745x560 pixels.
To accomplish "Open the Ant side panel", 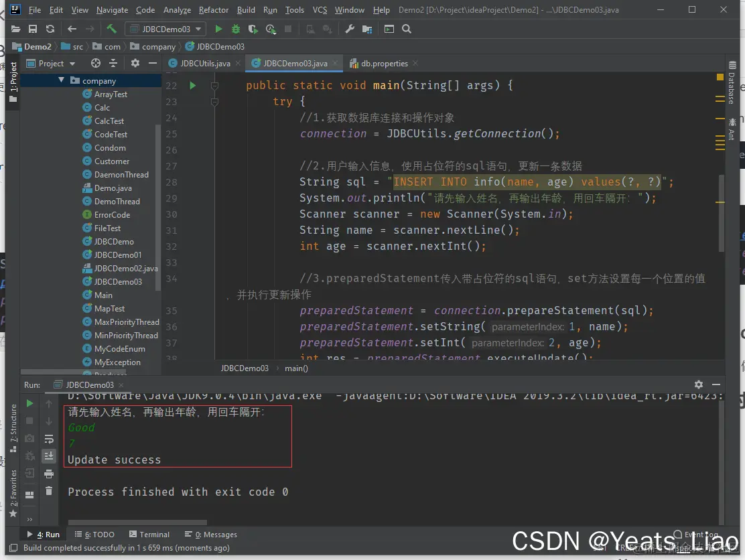I will tap(732, 129).
